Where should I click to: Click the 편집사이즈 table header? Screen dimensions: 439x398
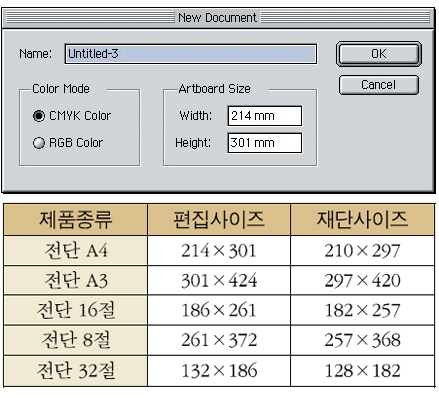(x=219, y=219)
